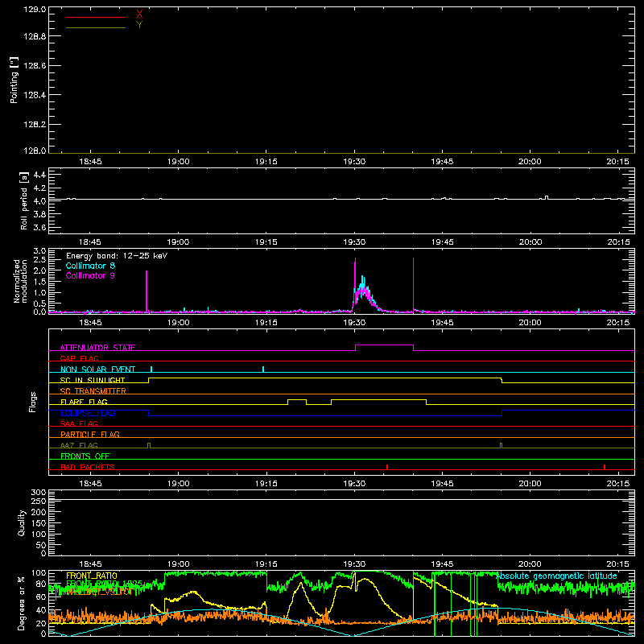Screen dimensions: 644x644
Task: Click the PARTICLE_FLAG label
Action: 90,434
